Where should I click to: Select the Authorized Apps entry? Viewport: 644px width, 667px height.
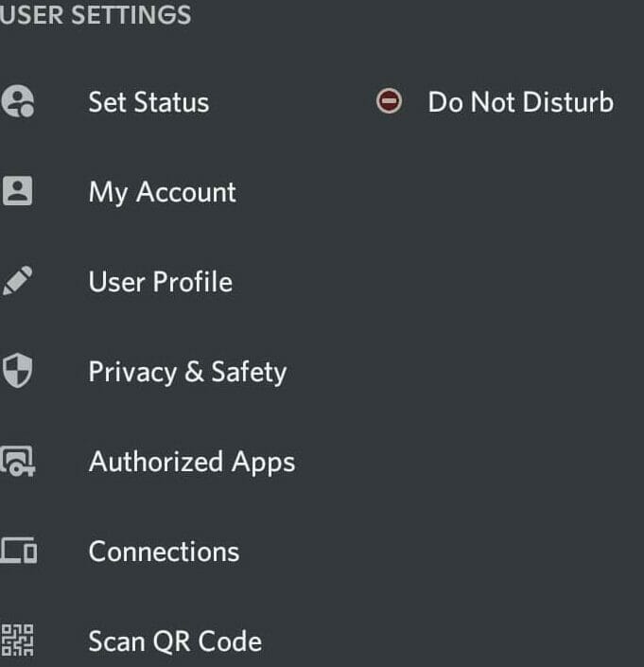point(191,462)
